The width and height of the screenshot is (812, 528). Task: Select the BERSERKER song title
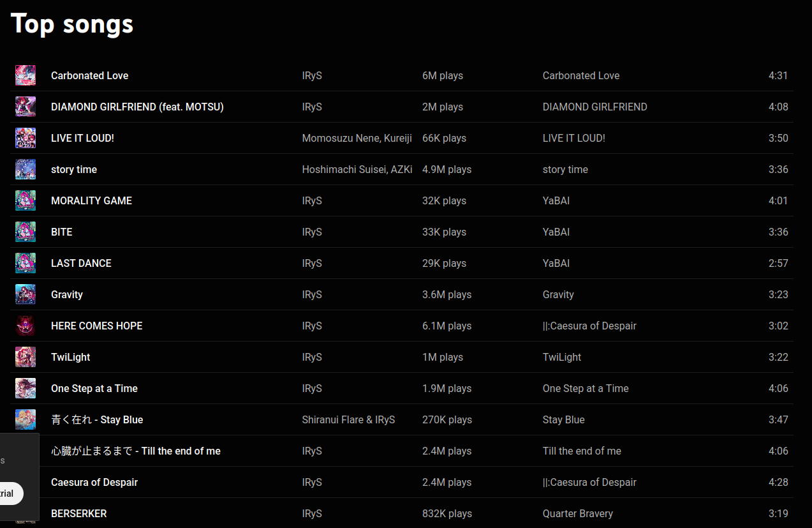click(78, 513)
